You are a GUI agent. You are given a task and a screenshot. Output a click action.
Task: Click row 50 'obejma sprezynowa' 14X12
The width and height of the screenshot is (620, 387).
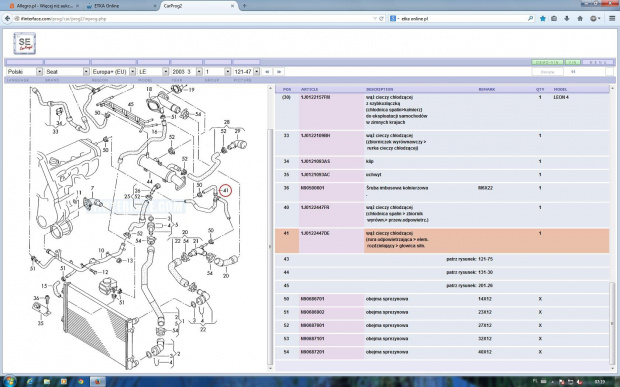pos(442,299)
